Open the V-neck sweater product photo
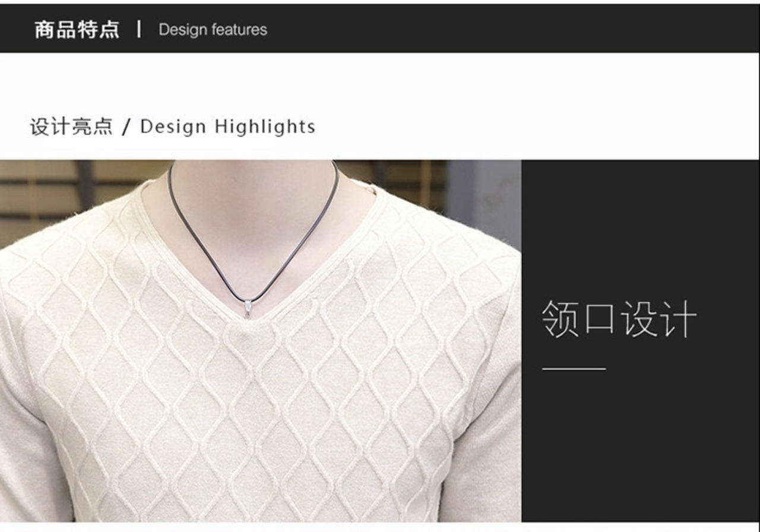Viewport: 760px width, 532px height. tap(261, 341)
